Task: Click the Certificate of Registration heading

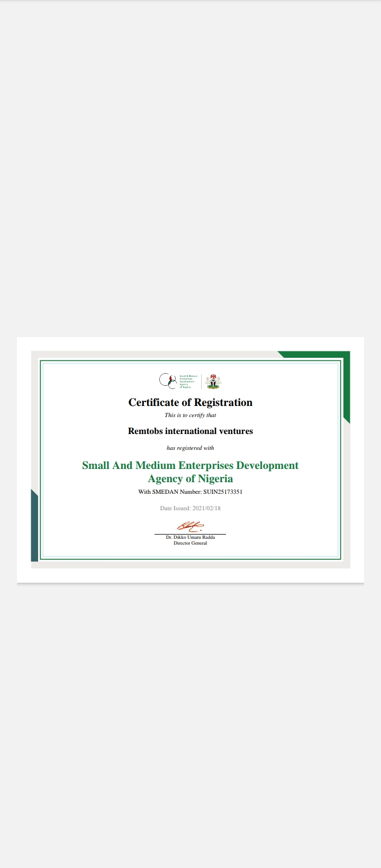Action: click(x=190, y=402)
